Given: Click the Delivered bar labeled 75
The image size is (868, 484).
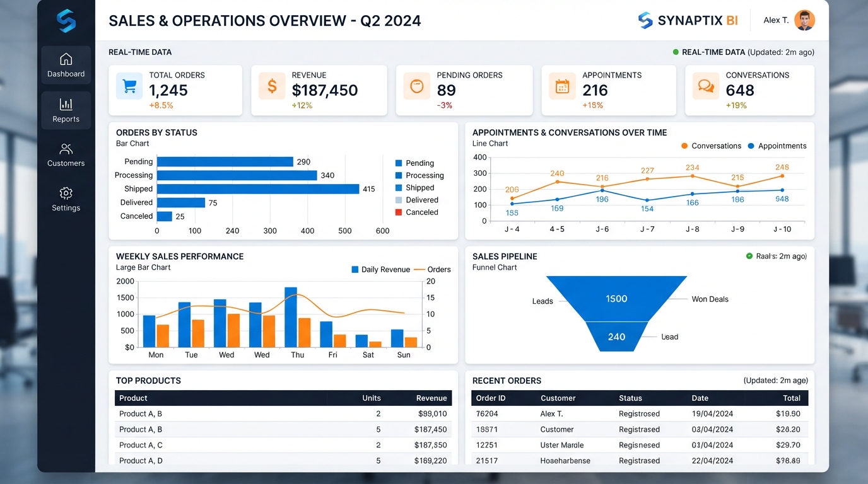Looking at the screenshot, I should (181, 202).
